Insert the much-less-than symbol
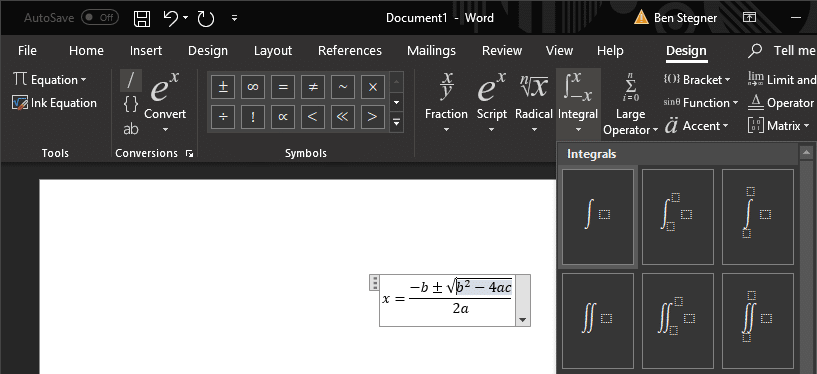 343,117
